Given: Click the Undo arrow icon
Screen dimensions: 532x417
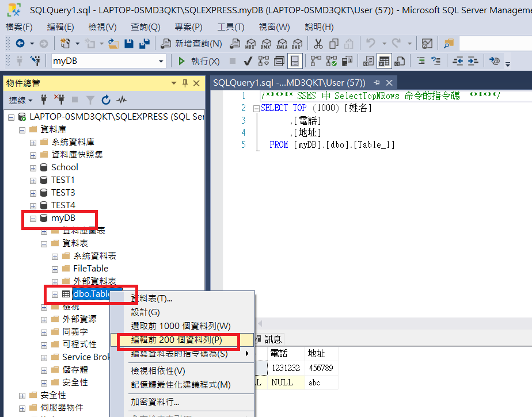Looking at the screenshot, I should click(x=371, y=43).
